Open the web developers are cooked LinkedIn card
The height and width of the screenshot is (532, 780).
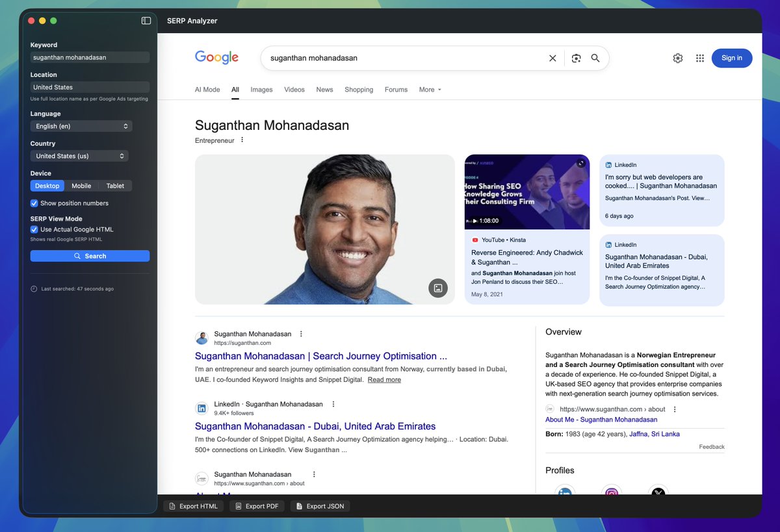click(x=662, y=190)
